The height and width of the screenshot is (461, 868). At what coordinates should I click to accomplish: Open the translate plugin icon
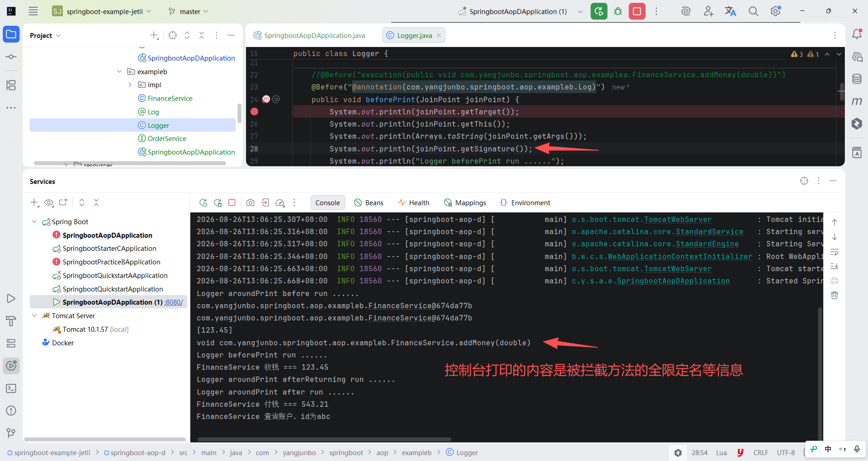click(731, 11)
